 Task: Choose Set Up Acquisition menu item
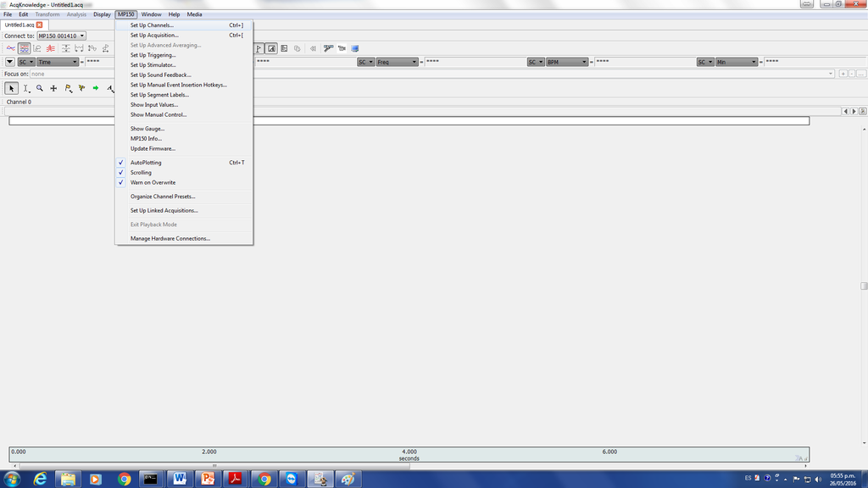click(184, 36)
